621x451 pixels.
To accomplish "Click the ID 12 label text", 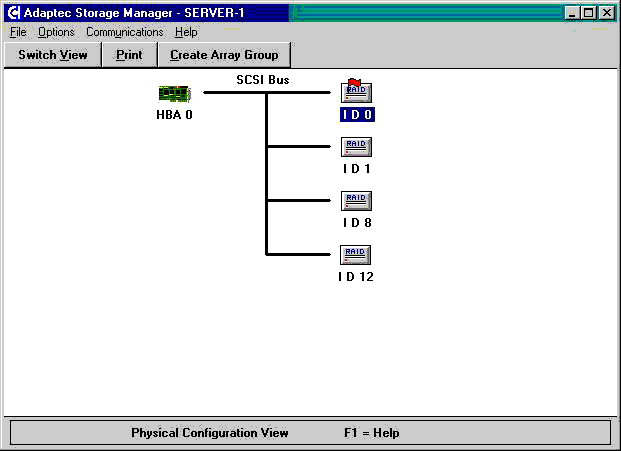I will point(356,276).
